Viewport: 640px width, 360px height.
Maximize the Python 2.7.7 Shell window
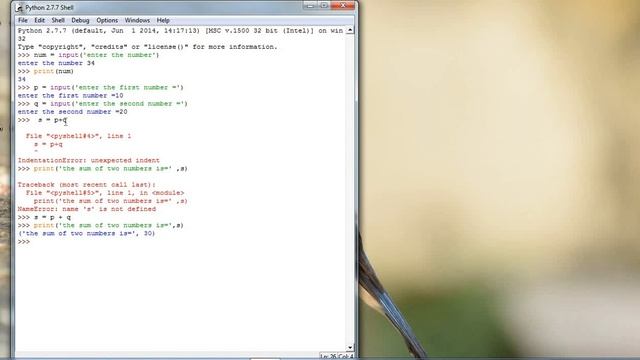[324, 6]
